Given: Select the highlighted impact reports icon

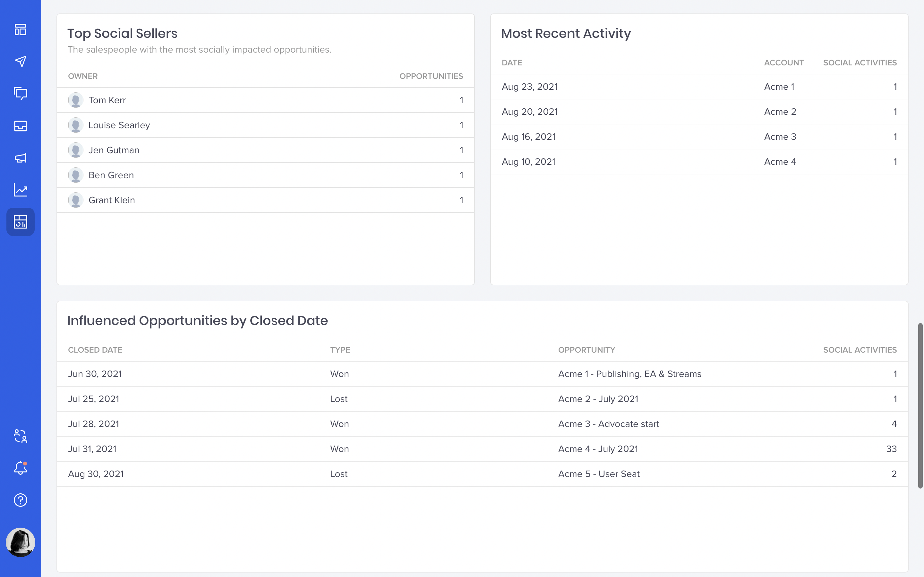Looking at the screenshot, I should click(20, 222).
